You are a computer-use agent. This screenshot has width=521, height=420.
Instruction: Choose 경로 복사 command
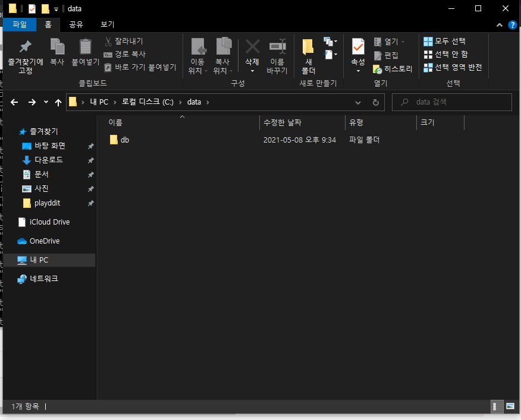(125, 54)
